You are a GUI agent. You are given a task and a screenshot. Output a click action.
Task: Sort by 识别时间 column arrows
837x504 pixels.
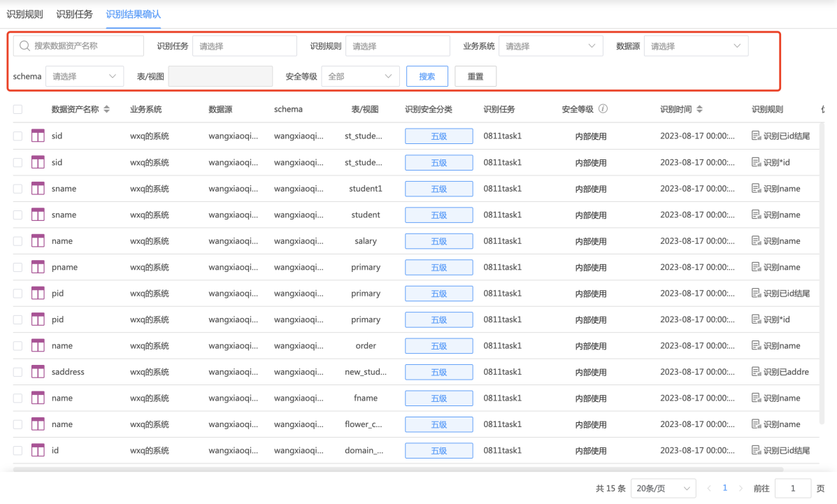point(699,109)
